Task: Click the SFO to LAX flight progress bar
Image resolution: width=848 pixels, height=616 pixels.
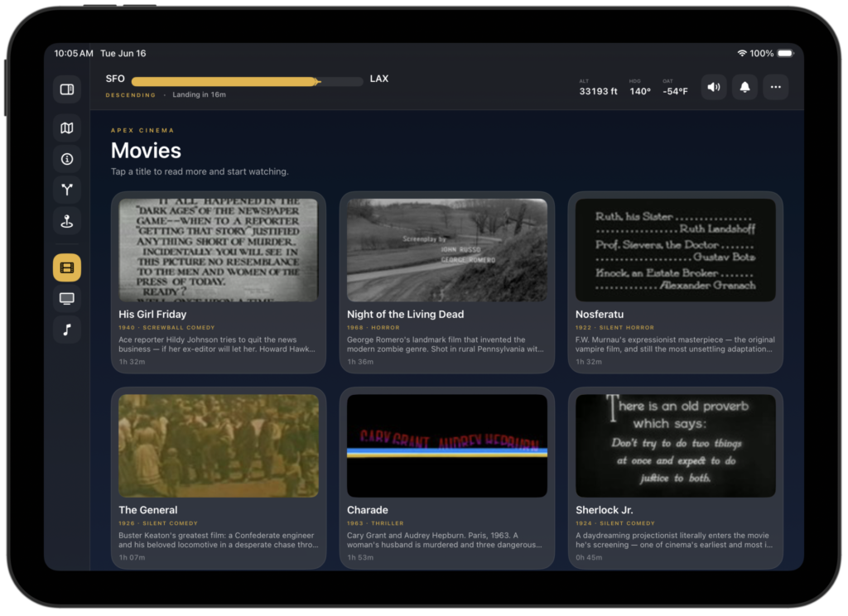Action: pyautogui.click(x=247, y=82)
